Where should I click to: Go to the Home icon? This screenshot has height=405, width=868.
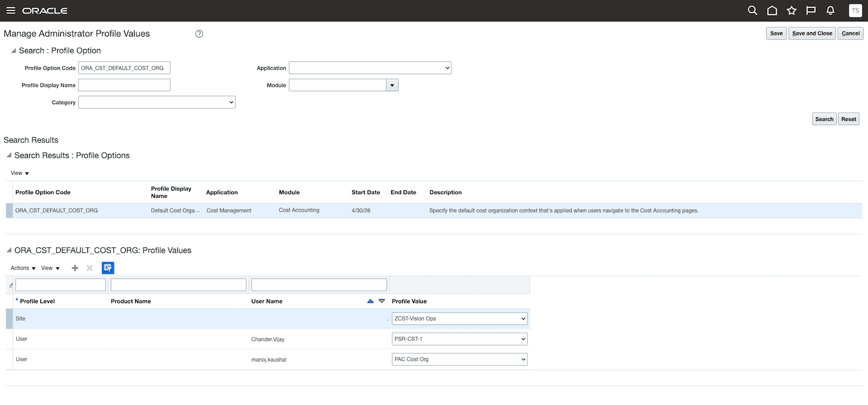pos(772,11)
